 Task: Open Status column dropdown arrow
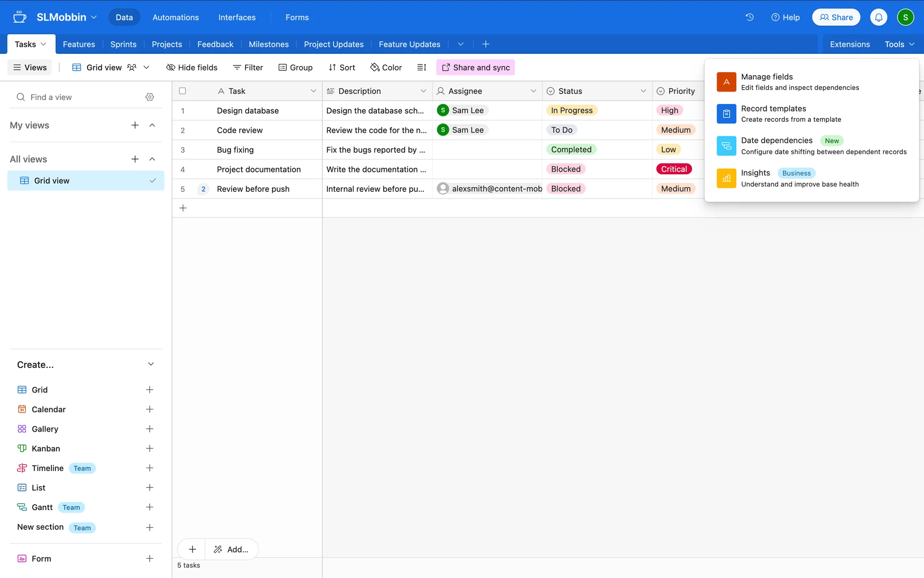click(643, 91)
